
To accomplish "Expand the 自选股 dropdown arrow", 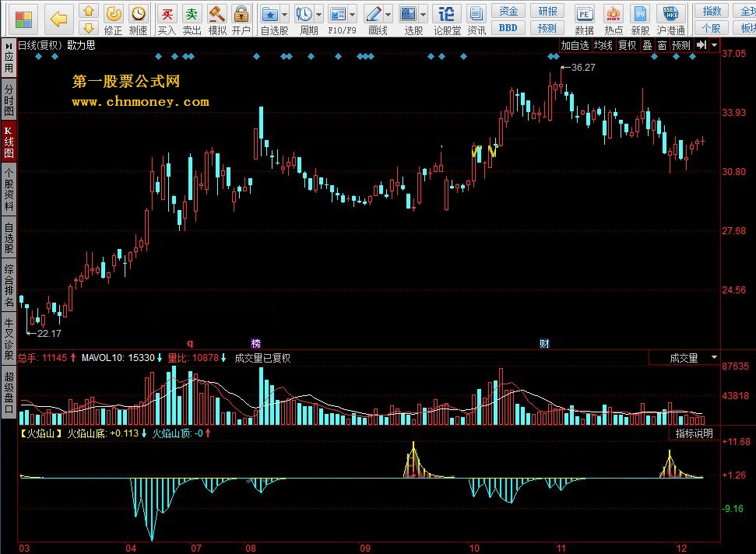I will (284, 15).
